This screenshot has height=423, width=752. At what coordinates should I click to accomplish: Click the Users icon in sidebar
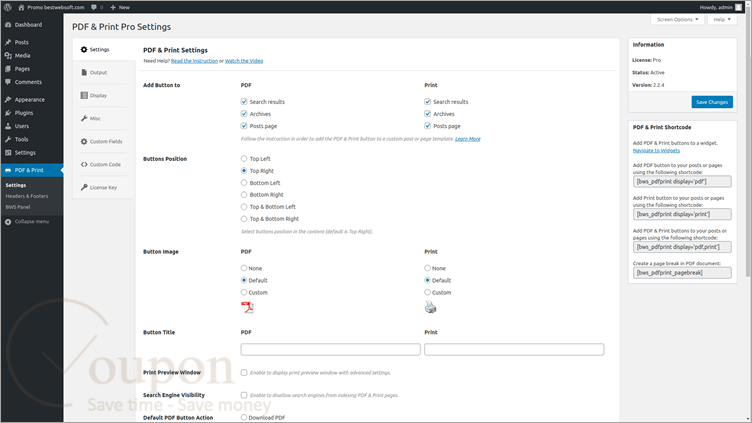8,126
